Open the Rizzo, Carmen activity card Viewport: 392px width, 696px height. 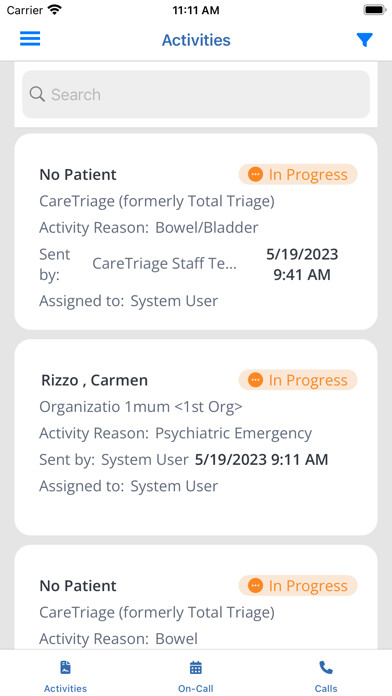coord(196,437)
